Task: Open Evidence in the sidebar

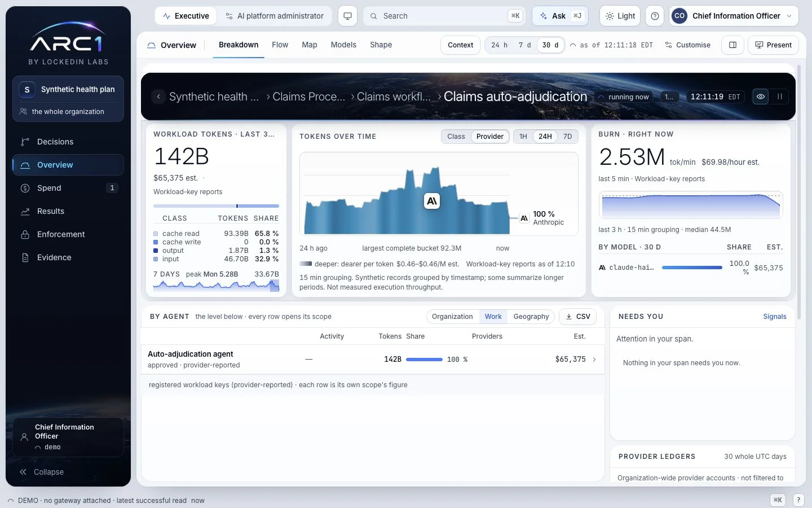Action: tap(68, 257)
